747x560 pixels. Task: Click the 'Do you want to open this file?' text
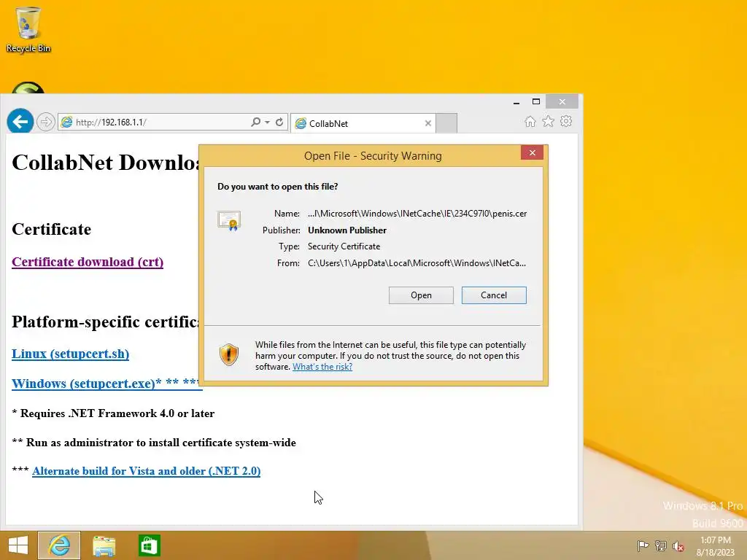(278, 187)
